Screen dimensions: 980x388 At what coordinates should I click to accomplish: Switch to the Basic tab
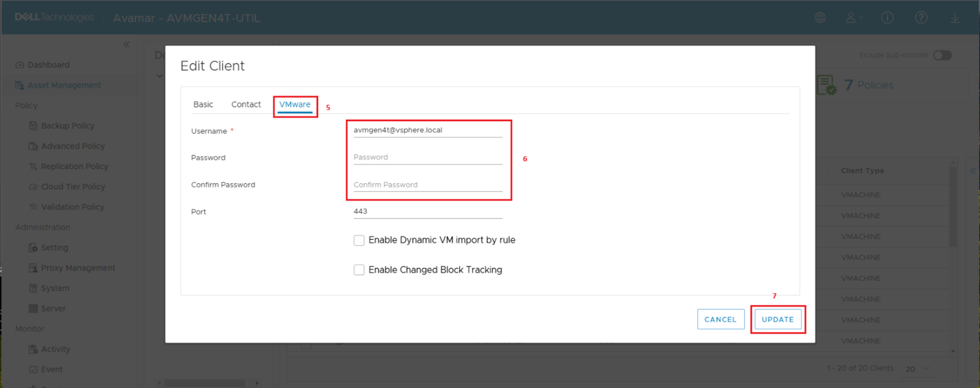(x=203, y=104)
